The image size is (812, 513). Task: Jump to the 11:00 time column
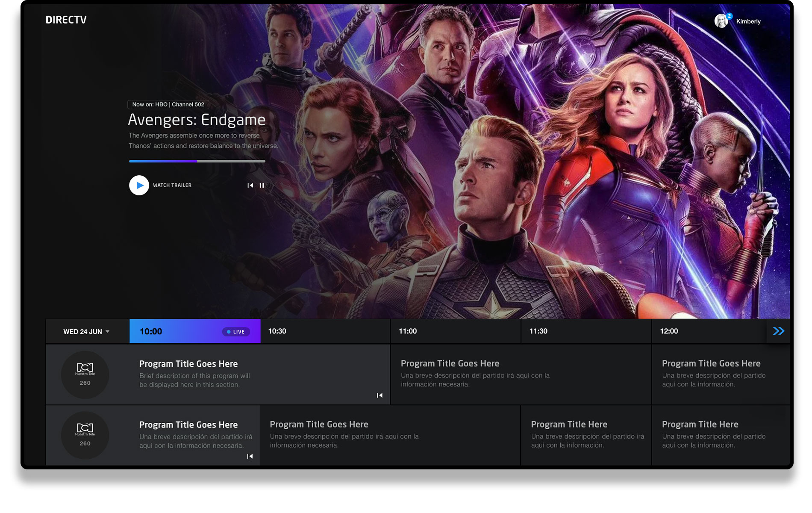[455, 331]
